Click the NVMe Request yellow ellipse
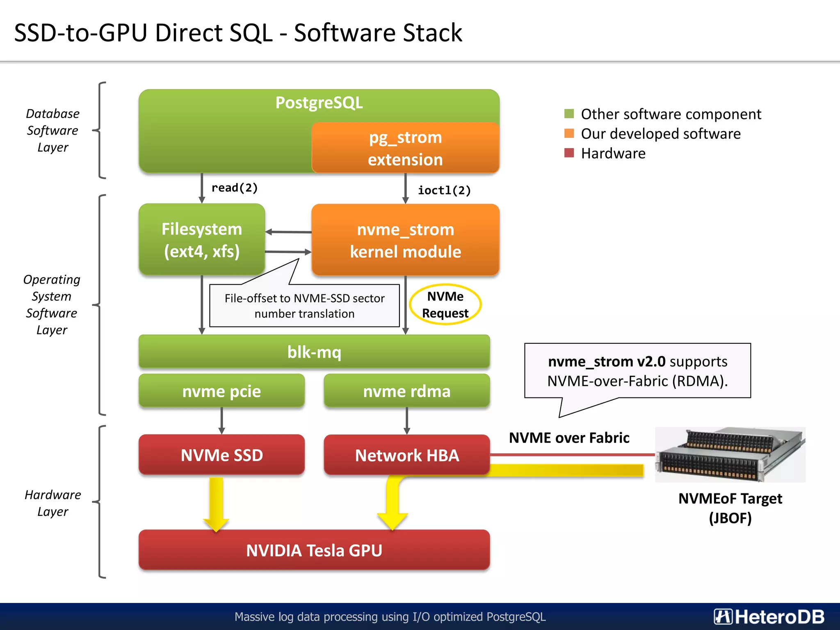Image resolution: width=840 pixels, height=630 pixels. (445, 305)
